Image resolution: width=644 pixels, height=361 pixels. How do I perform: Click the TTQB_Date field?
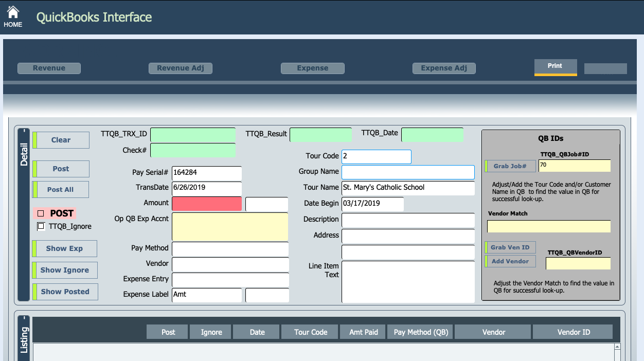pos(433,135)
